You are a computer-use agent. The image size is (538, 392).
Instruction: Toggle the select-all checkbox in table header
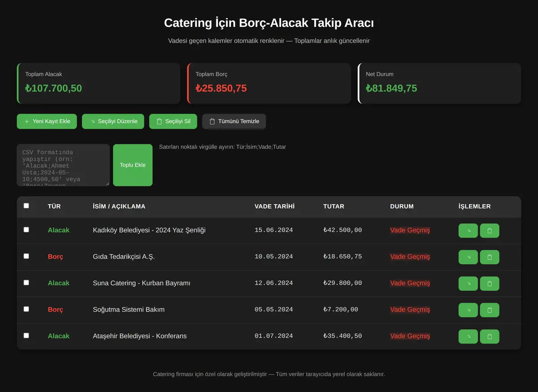click(26, 206)
